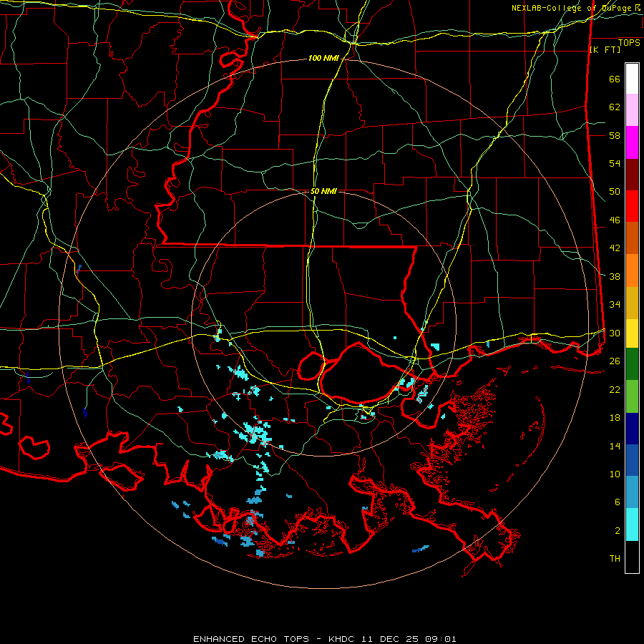Click the '100 NMI' range ring label
Screen dimensions: 644x644
click(x=323, y=59)
